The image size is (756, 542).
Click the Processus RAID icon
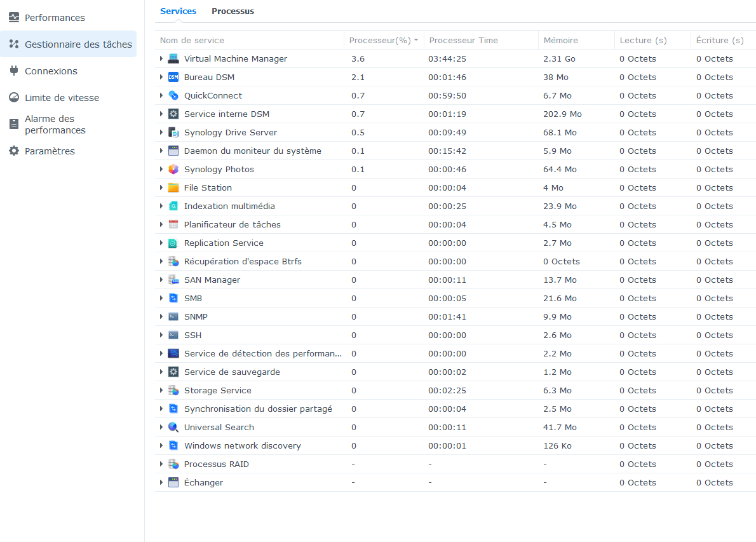point(173,464)
